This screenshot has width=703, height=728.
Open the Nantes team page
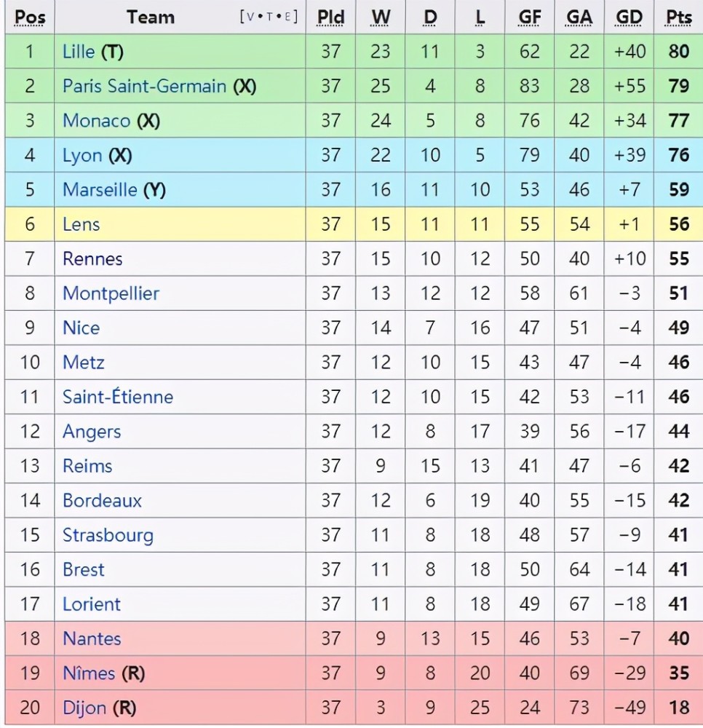tap(92, 639)
